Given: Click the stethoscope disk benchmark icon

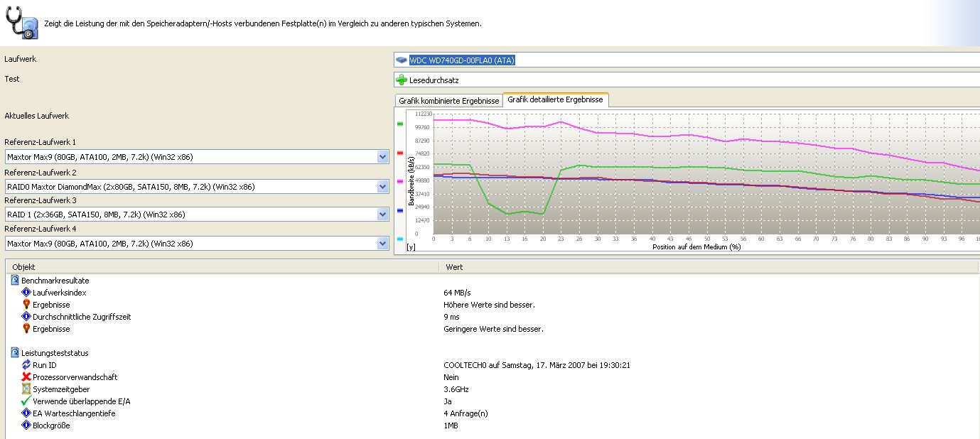Looking at the screenshot, I should tap(21, 23).
